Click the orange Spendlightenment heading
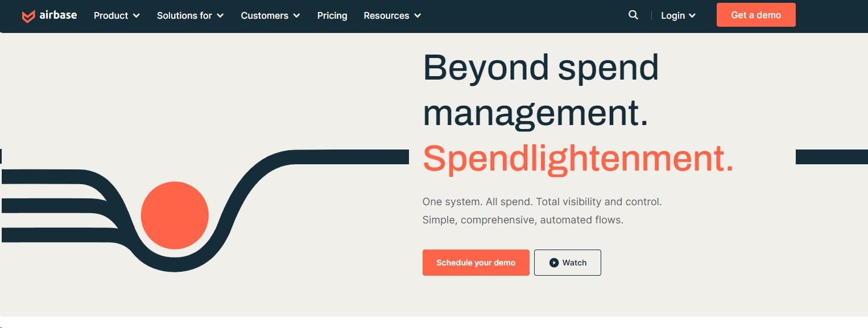The width and height of the screenshot is (868, 328). 578,158
